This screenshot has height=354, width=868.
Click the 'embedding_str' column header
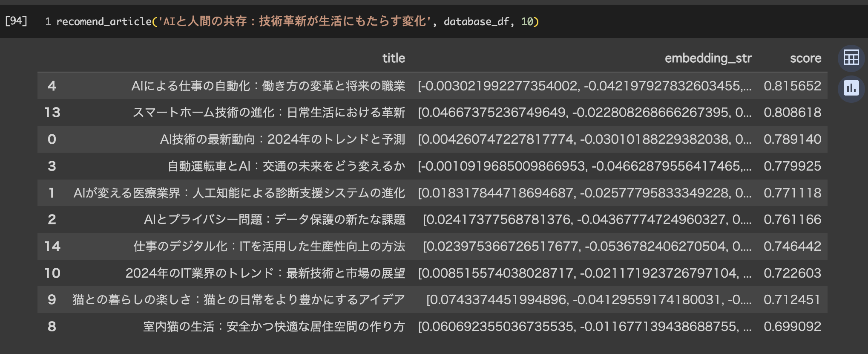coord(708,58)
